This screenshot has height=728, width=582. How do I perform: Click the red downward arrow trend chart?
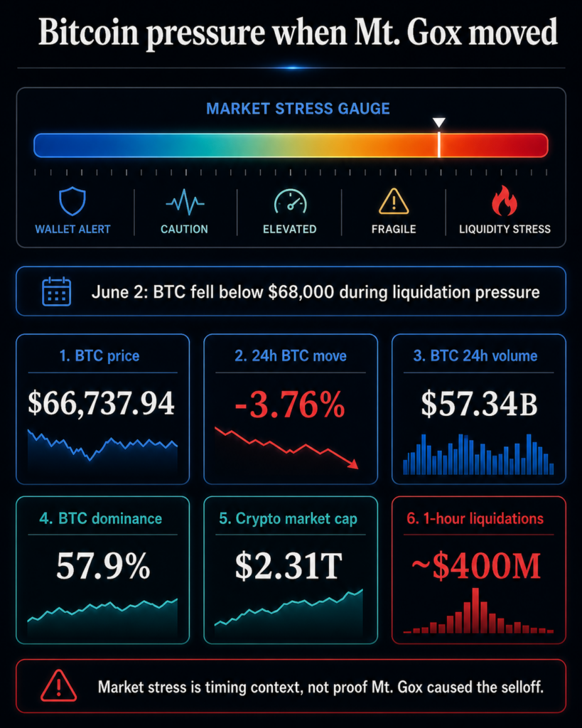286,448
